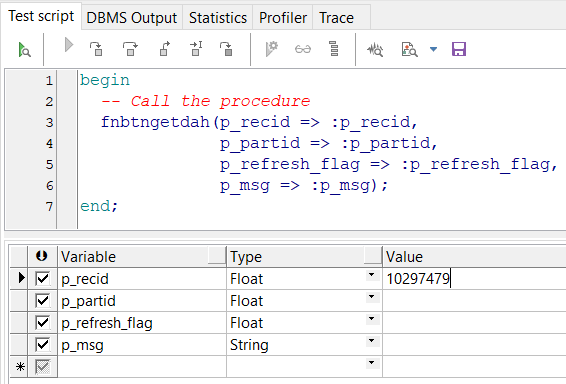Click the Run play icon
The width and height of the screenshot is (566, 384).
coord(69,46)
